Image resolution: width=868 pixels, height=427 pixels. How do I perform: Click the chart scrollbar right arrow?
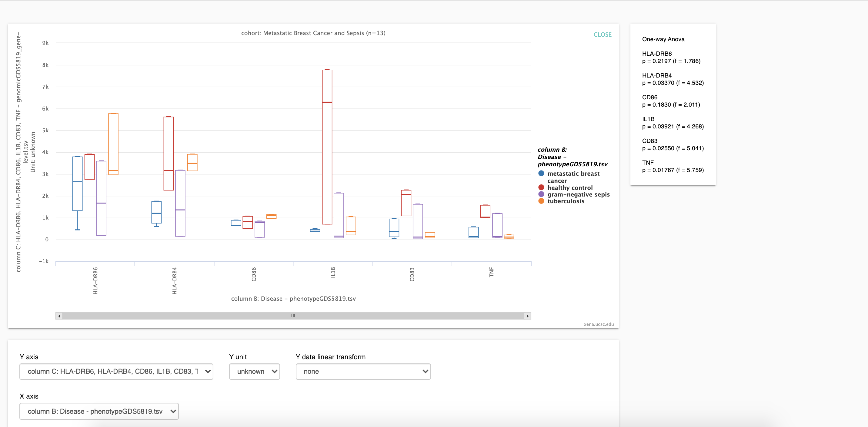click(x=528, y=316)
